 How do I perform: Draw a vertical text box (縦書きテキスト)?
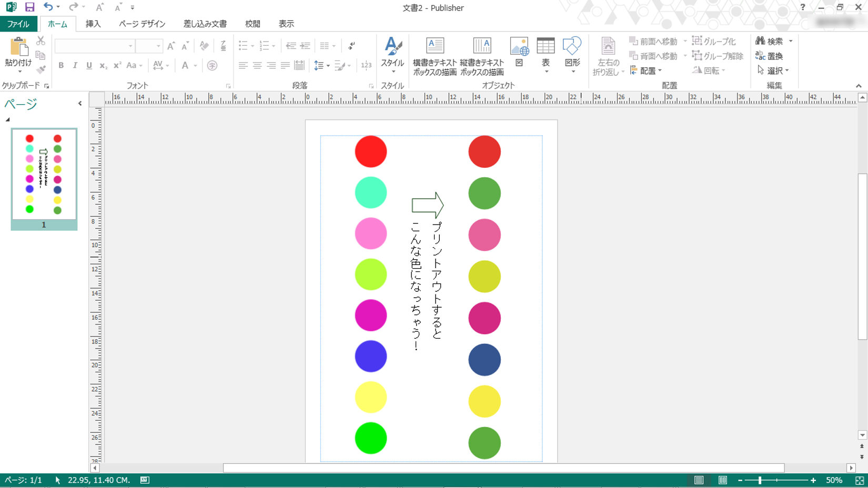(482, 46)
